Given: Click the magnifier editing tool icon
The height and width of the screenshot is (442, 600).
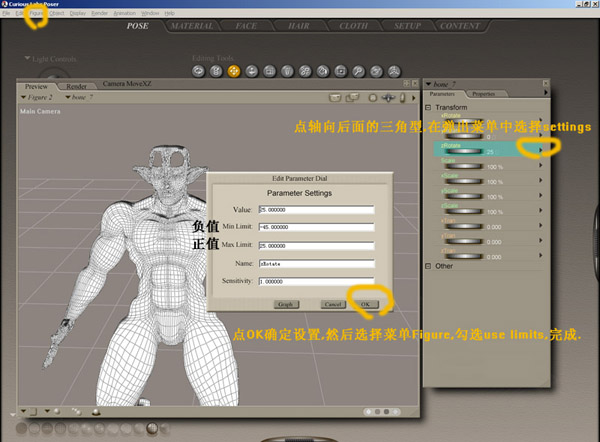Looking at the screenshot, I should [357, 71].
